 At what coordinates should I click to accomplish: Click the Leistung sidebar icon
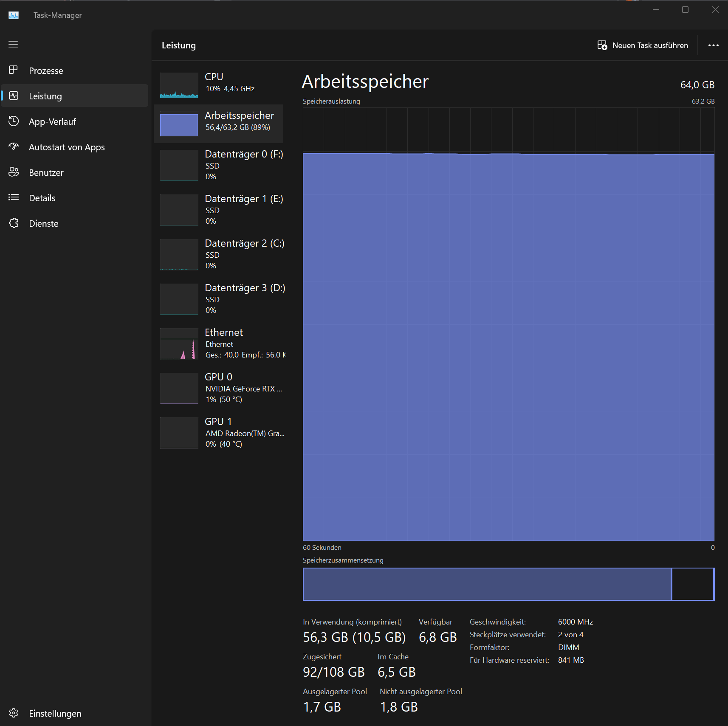13,96
